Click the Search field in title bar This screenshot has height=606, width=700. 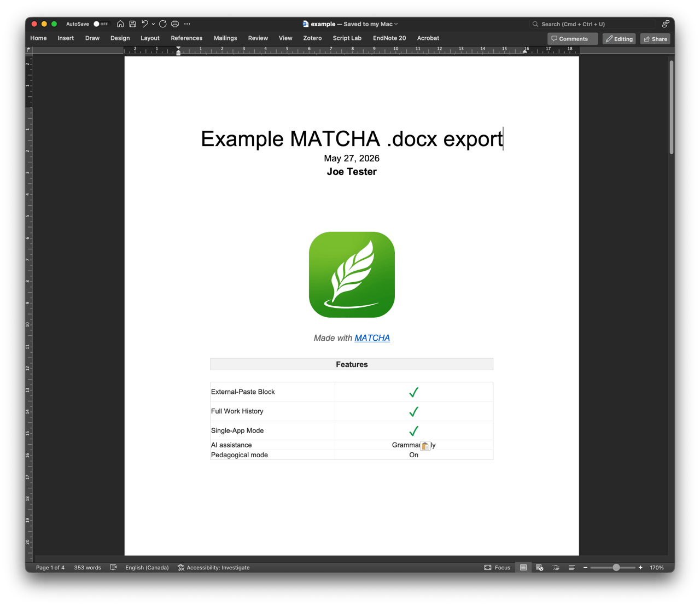coord(592,24)
